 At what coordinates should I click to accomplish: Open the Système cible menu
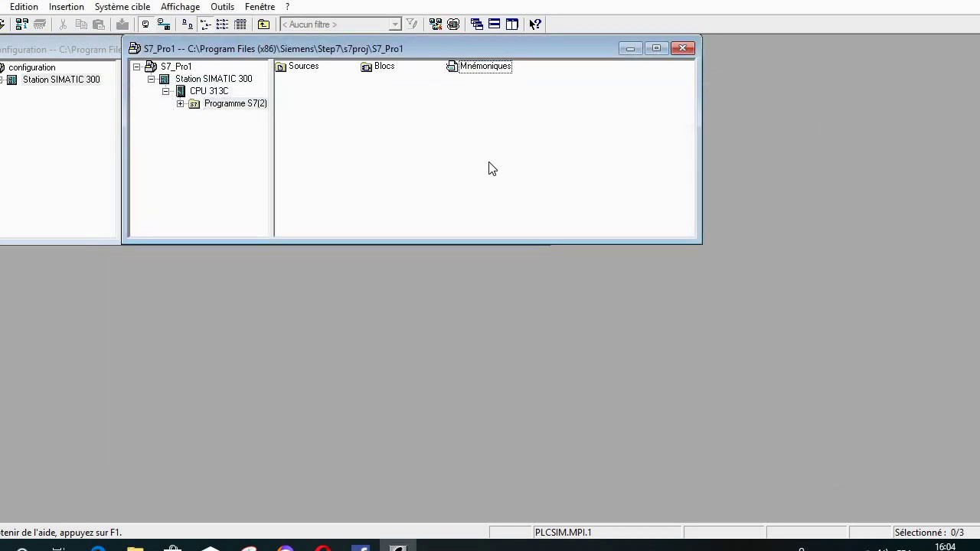(x=122, y=7)
